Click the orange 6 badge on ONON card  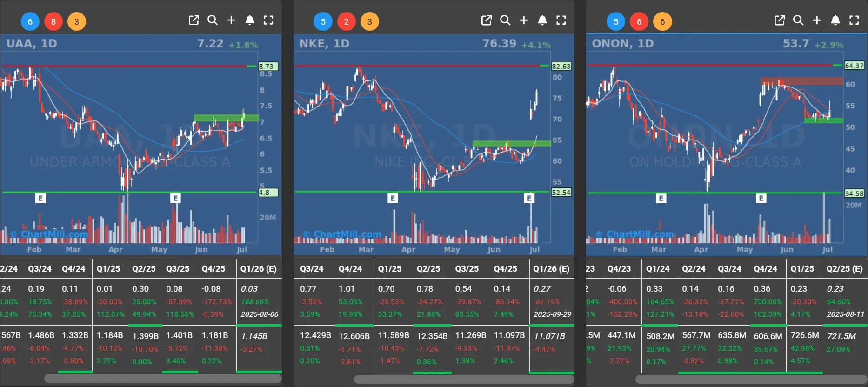662,21
